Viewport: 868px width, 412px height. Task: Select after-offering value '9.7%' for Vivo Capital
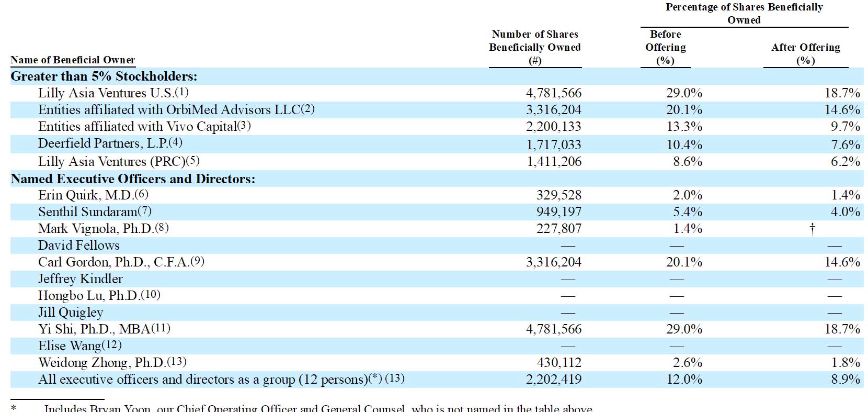(846, 126)
